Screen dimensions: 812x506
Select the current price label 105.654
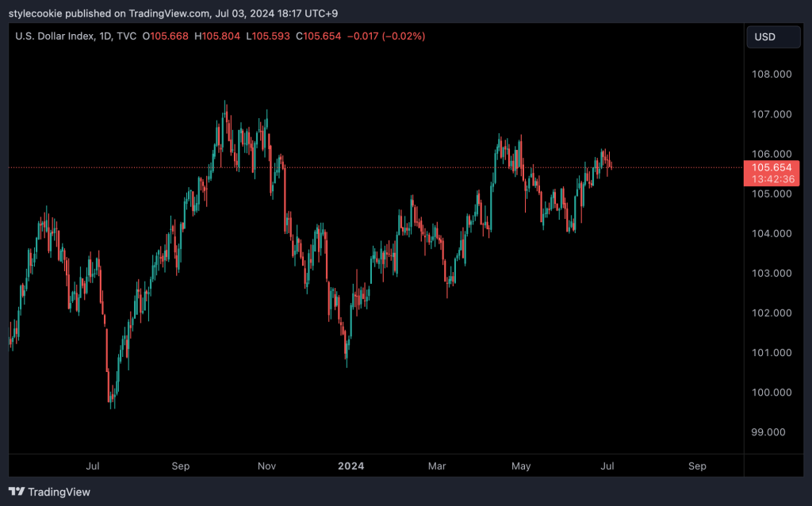[772, 167]
